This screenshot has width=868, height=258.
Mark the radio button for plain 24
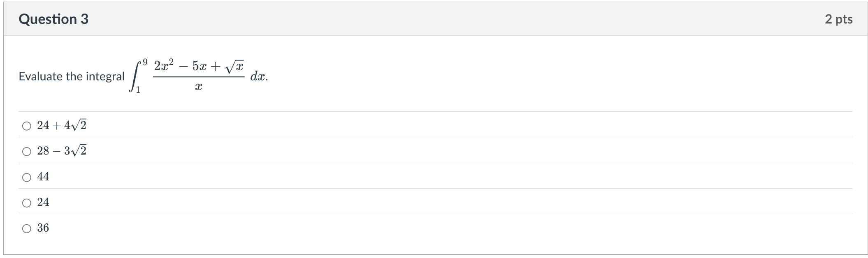point(27,203)
